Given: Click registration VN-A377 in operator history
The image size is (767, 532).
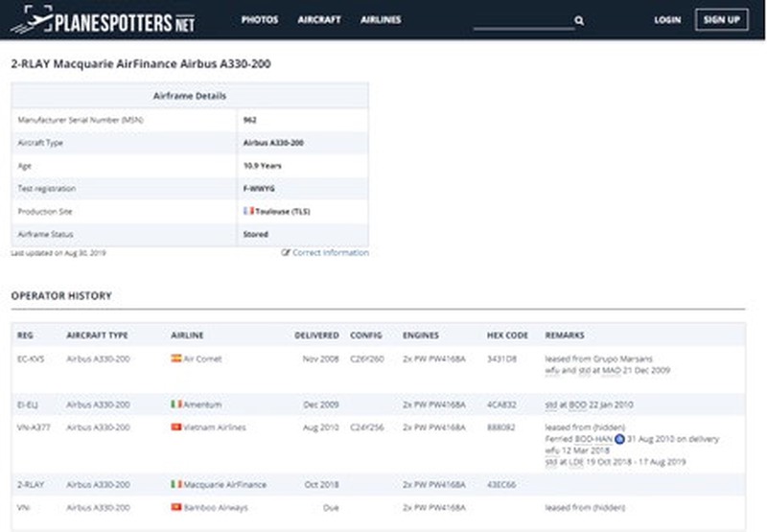Looking at the screenshot, I should [34, 428].
